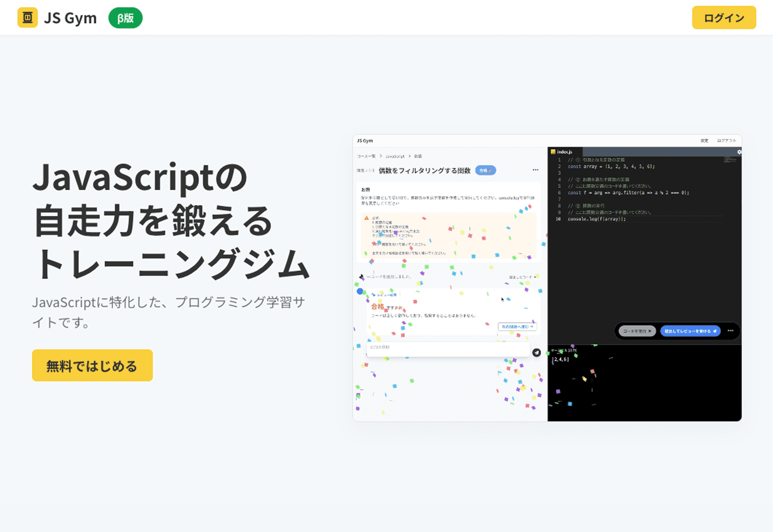This screenshot has width=773, height=532.
Task: Click the three-dot menu beside problem title
Action: (535, 170)
